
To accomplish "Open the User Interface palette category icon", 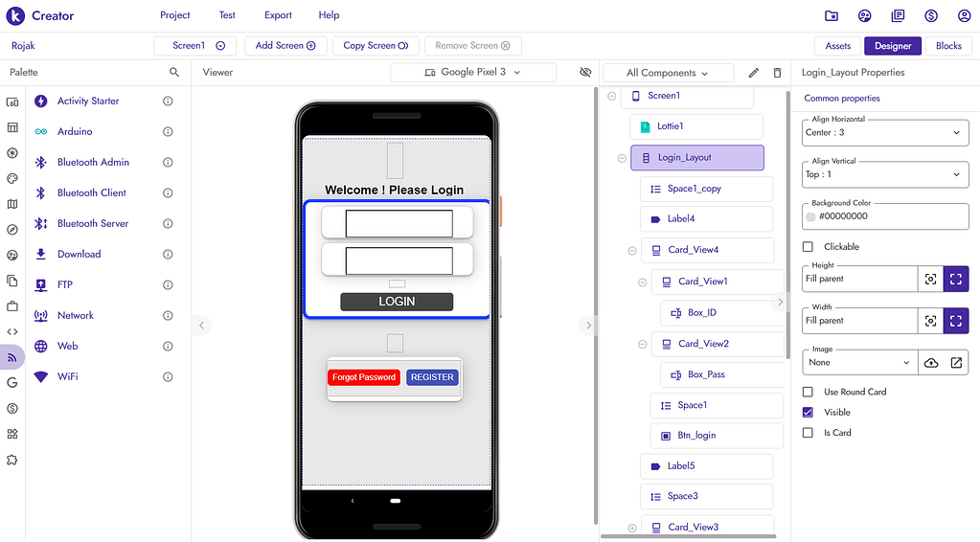I will point(11,102).
